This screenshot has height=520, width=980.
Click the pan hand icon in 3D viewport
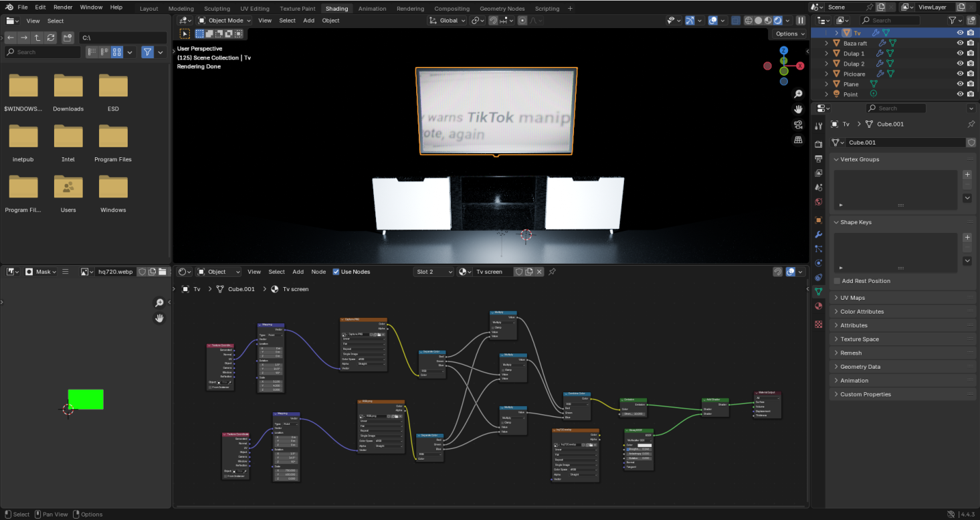click(x=798, y=109)
